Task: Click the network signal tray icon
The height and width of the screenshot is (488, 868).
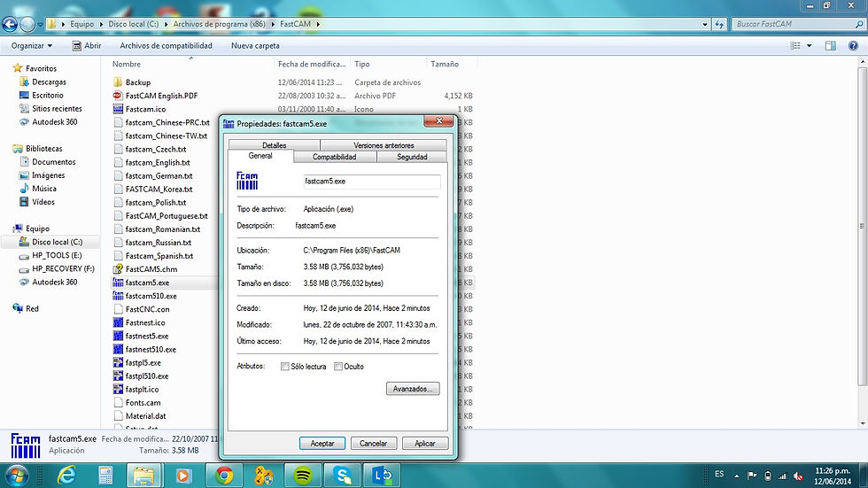Action: pos(782,476)
